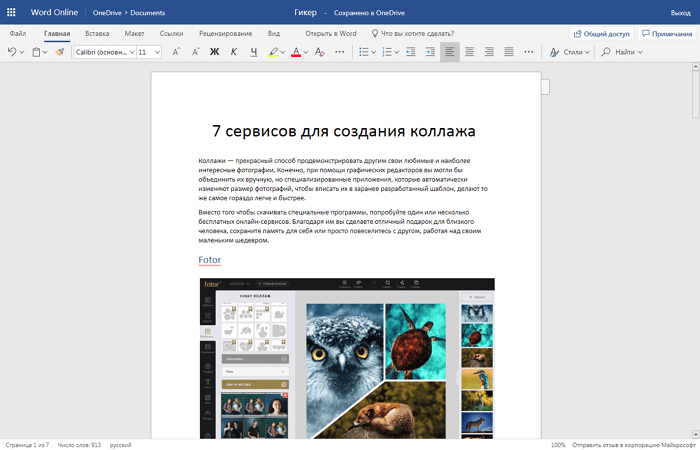Viewport: 700px width, 450px height.
Task: Switch to the Вставка tab
Action: click(97, 33)
